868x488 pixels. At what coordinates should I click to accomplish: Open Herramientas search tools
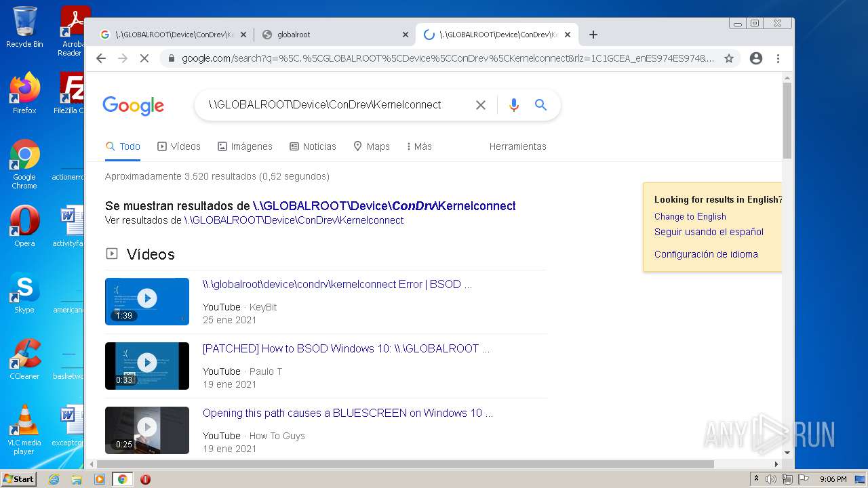click(518, 146)
